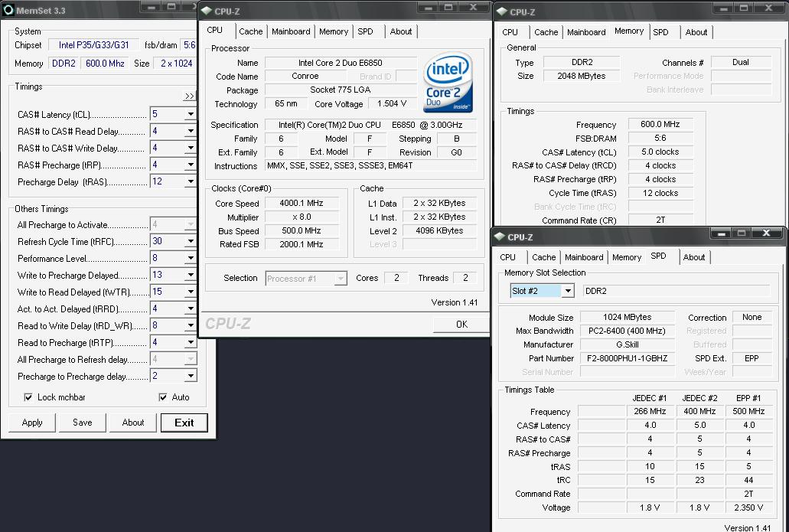Click the CPU-Z icon in the SPD window

(x=499, y=237)
